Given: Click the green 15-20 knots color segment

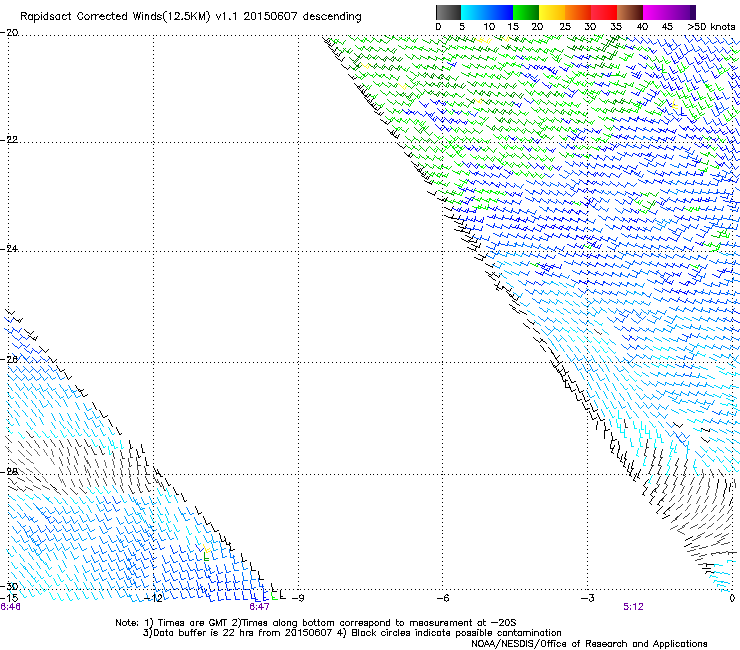Looking at the screenshot, I should [526, 12].
